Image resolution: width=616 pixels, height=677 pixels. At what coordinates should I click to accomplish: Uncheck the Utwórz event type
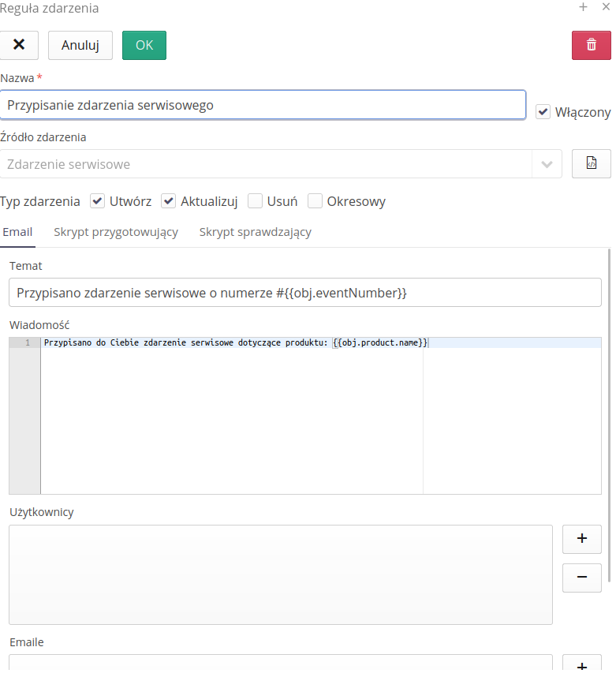[x=97, y=201]
